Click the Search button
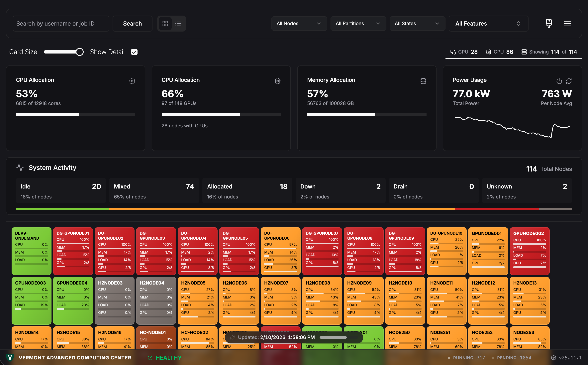The image size is (588, 365). coord(133,23)
